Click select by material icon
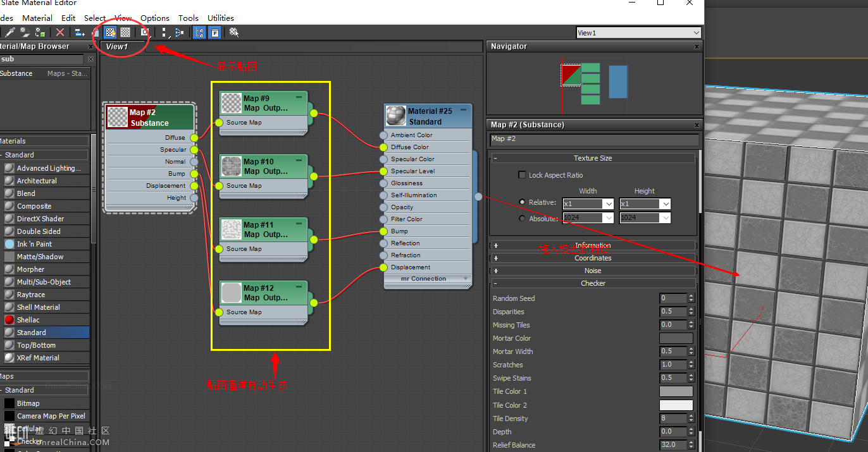The height and width of the screenshot is (452, 868). [x=234, y=32]
